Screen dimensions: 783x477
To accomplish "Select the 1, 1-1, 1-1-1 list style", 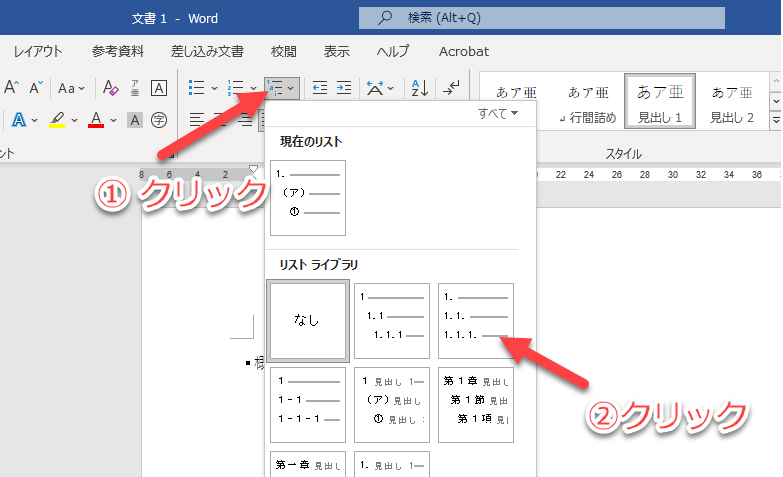I will pos(308,405).
